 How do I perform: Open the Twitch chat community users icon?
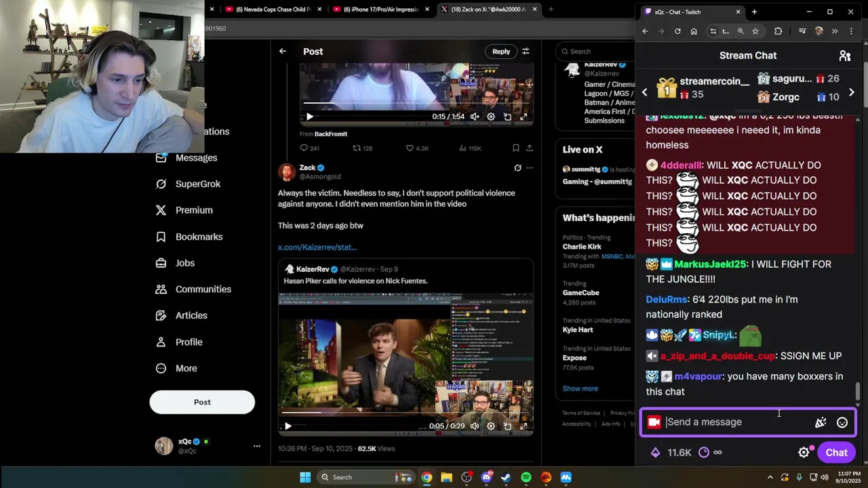click(845, 56)
